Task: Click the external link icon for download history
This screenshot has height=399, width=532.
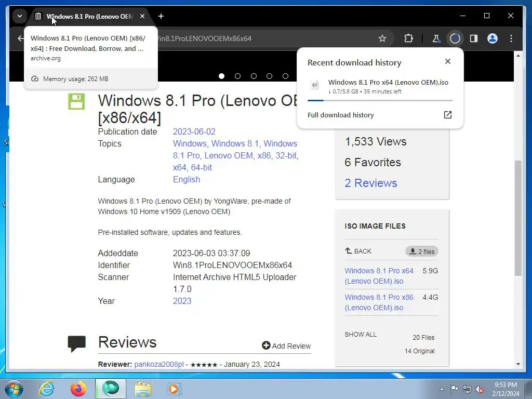Action: (448, 115)
